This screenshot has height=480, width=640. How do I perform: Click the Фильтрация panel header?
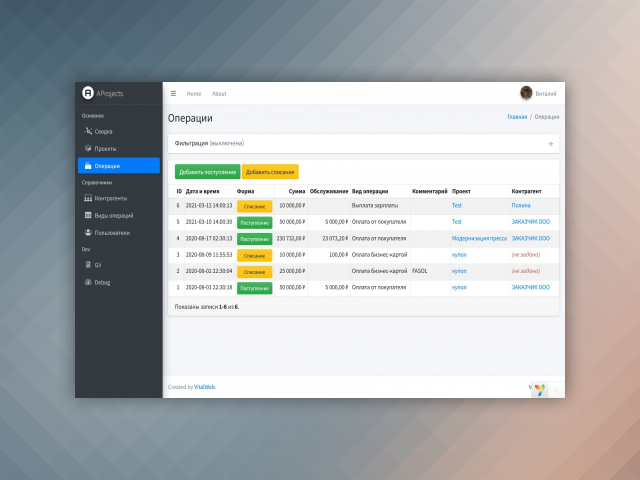coord(364,144)
